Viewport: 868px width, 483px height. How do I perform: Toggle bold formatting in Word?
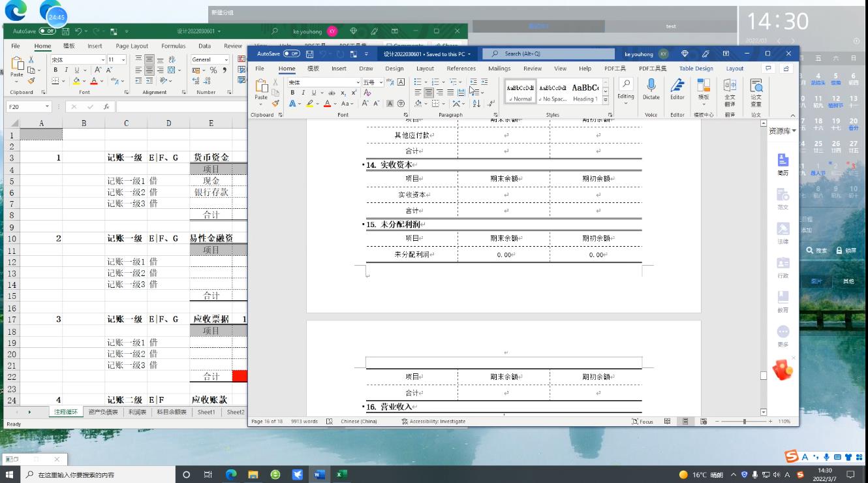click(x=292, y=93)
